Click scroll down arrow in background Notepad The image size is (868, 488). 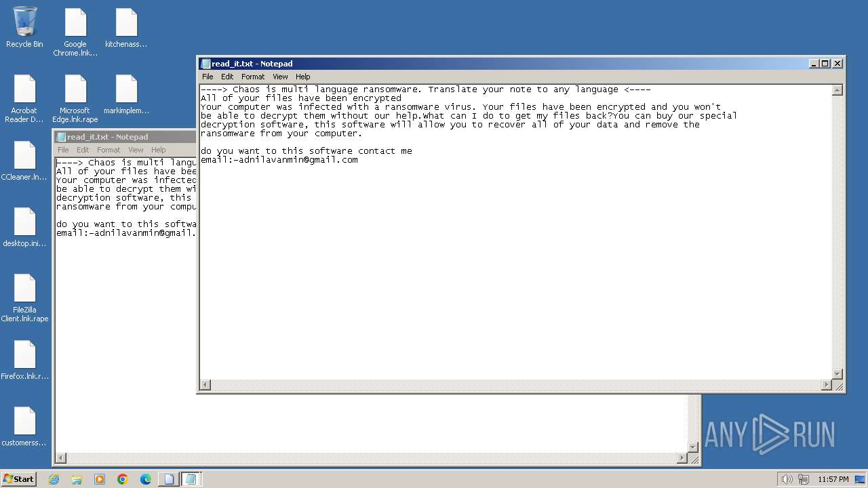[x=693, y=447]
